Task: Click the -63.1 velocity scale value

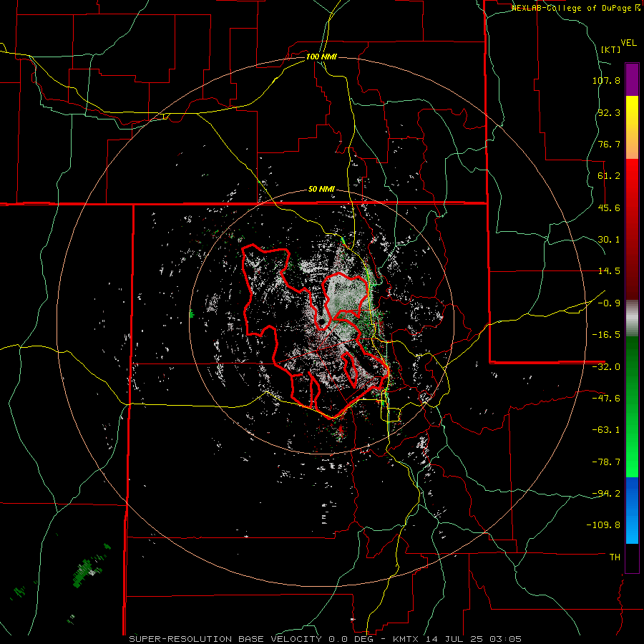Action: [x=606, y=430]
